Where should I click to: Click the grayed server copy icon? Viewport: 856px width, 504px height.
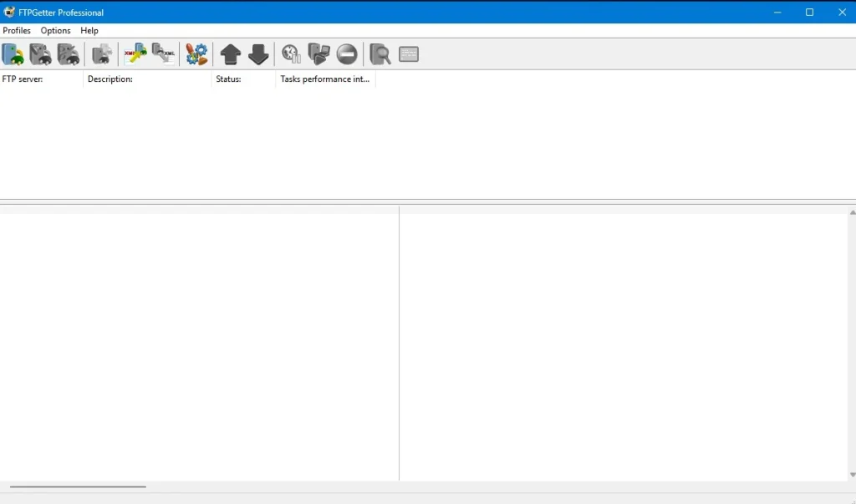102,54
